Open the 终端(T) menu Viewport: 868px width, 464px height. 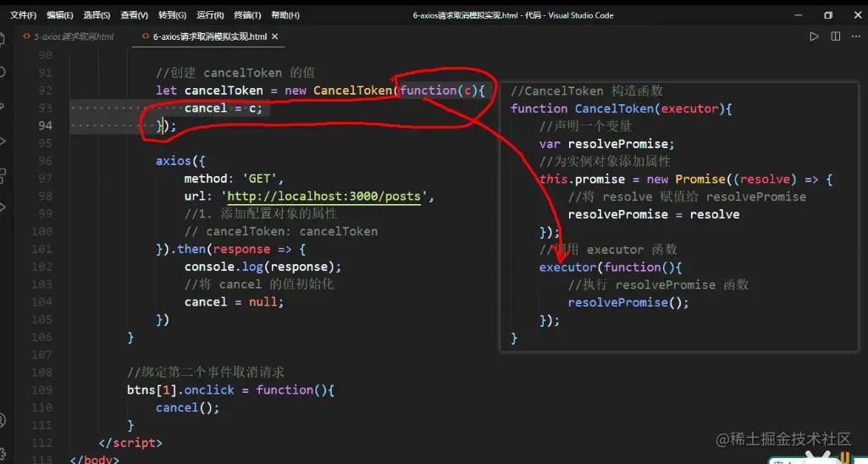pyautogui.click(x=247, y=15)
